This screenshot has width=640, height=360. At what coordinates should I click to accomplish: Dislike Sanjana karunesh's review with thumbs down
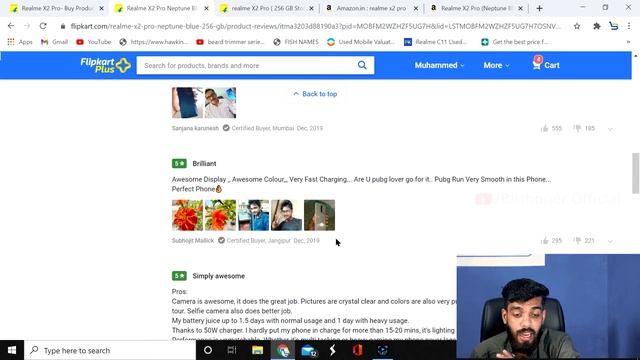pyautogui.click(x=577, y=129)
